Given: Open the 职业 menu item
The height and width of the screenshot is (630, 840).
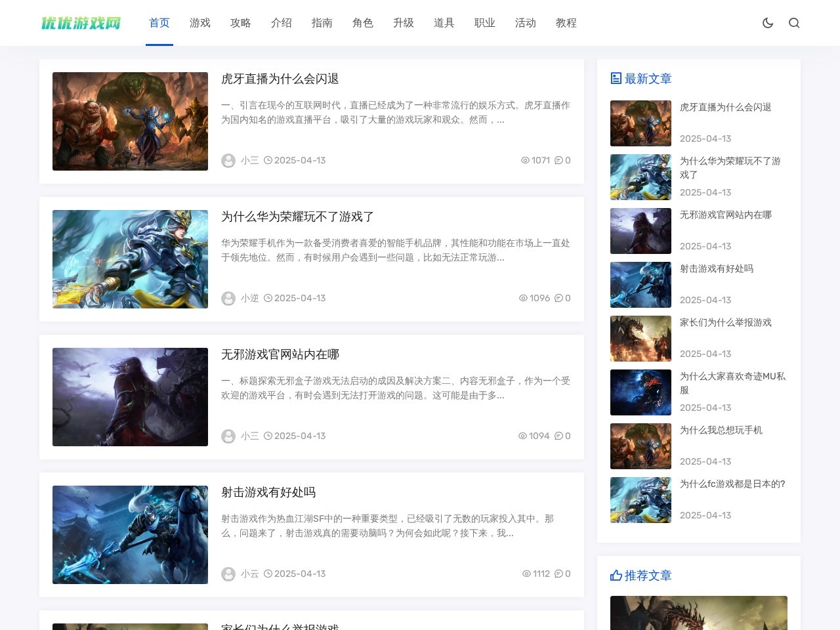Looking at the screenshot, I should (484, 22).
